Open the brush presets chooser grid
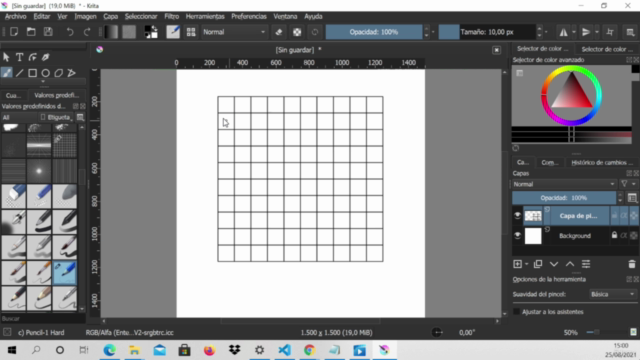640x360 pixels. point(191,32)
